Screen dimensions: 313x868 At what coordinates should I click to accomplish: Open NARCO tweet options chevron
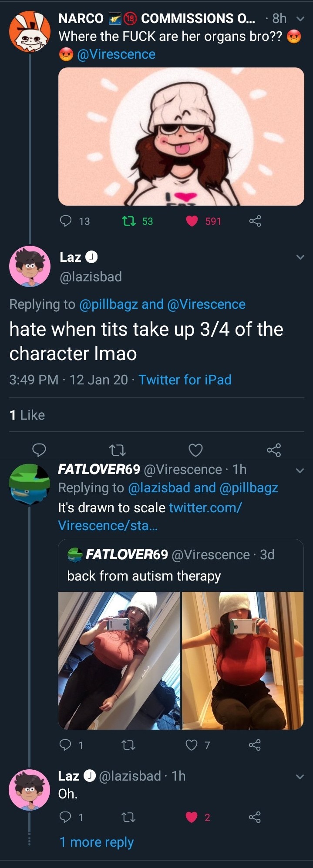[300, 19]
